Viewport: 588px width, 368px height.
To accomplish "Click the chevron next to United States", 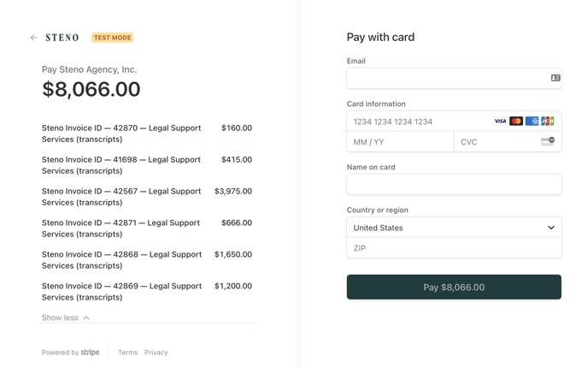I will click(551, 228).
